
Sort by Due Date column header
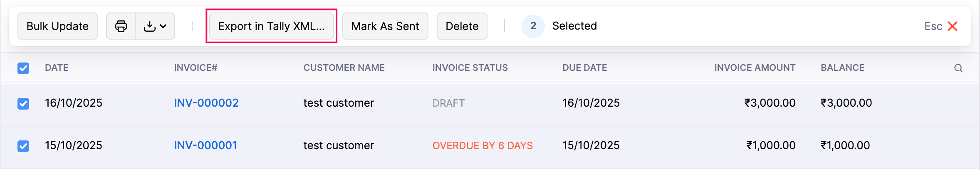[584, 68]
